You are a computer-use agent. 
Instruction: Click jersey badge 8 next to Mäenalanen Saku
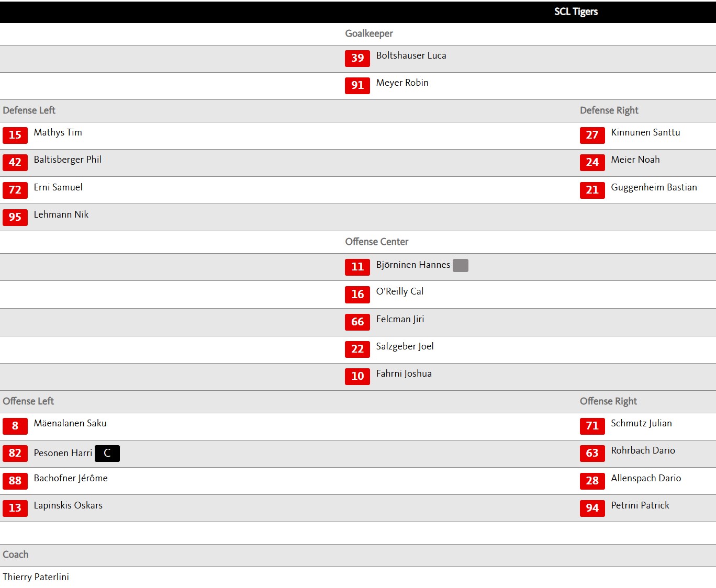pyautogui.click(x=15, y=426)
